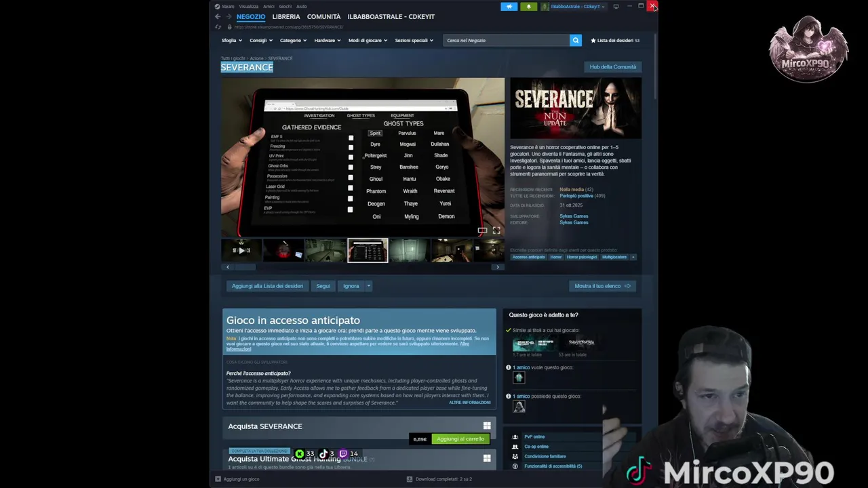
Task: Open the Steam menu
Action: coord(228,7)
